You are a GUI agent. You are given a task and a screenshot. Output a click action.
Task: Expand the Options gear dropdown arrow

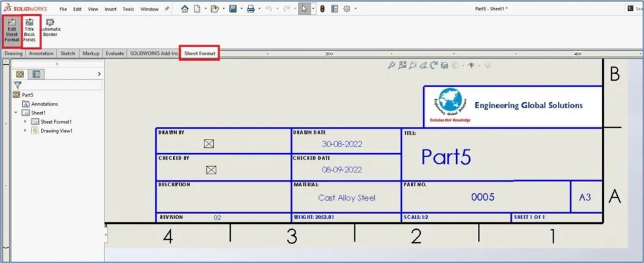tap(355, 9)
